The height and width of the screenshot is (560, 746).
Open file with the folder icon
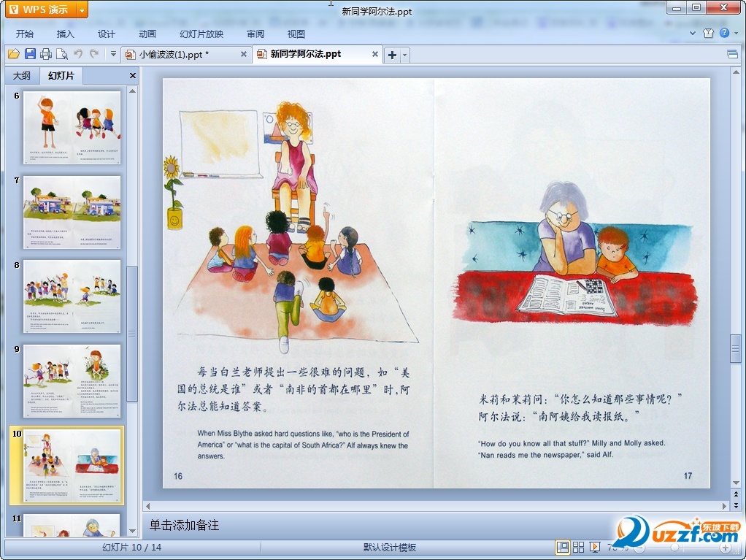pos(14,54)
